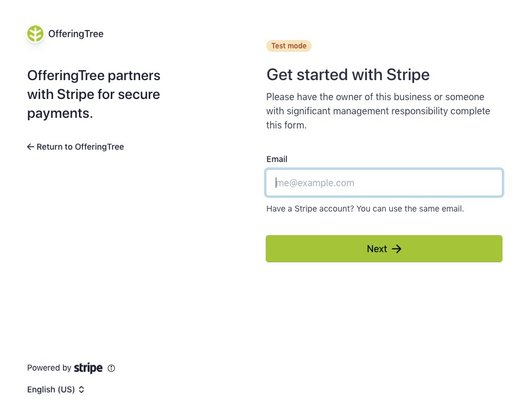Image resolution: width=532 pixels, height=403 pixels.
Task: Click 'You can use the same email' text
Action: click(x=410, y=209)
